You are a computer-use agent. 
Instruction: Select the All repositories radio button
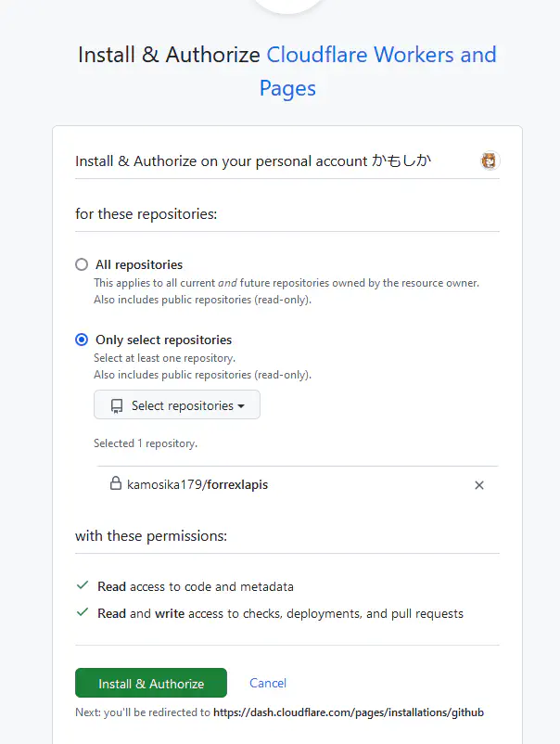pyautogui.click(x=82, y=264)
